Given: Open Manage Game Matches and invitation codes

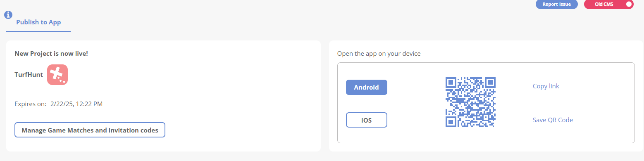Looking at the screenshot, I should [90, 130].
